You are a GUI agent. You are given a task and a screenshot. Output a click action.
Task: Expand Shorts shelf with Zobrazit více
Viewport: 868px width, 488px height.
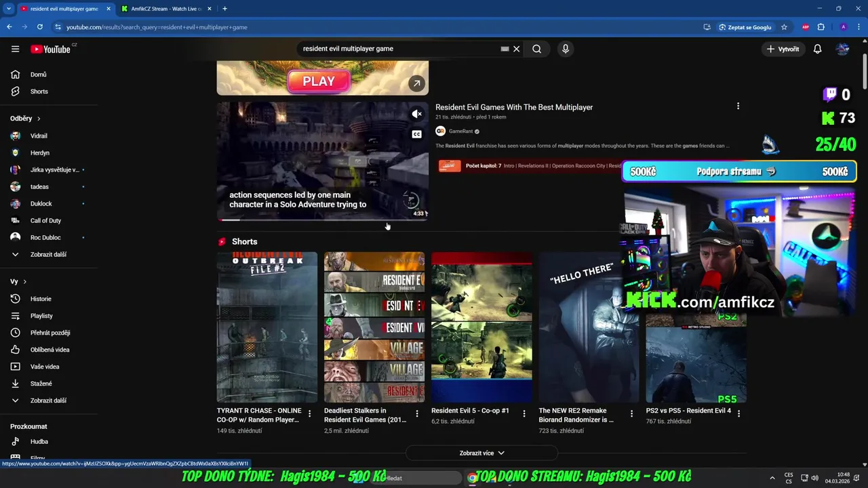coord(481,453)
